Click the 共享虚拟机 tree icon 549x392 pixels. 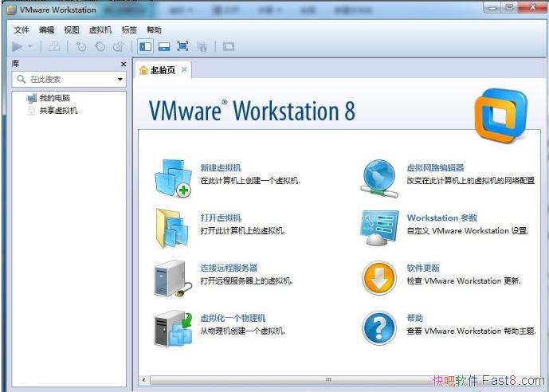(32, 111)
